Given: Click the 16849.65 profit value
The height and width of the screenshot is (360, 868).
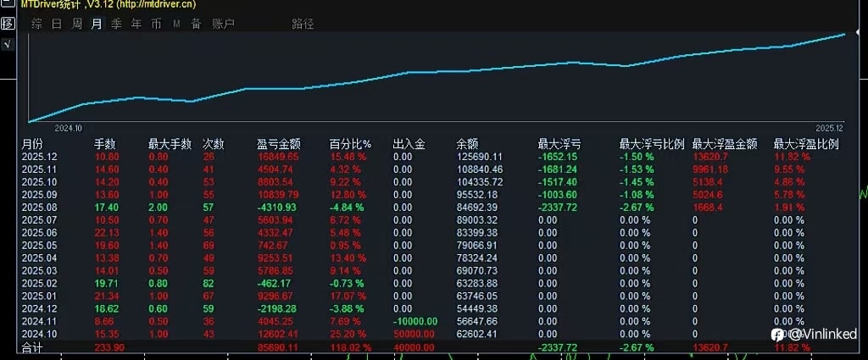Looking at the screenshot, I should click(278, 157).
